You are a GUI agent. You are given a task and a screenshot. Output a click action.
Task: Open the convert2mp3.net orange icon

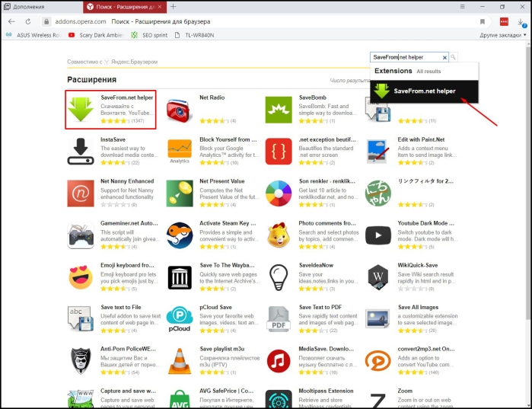click(377, 361)
